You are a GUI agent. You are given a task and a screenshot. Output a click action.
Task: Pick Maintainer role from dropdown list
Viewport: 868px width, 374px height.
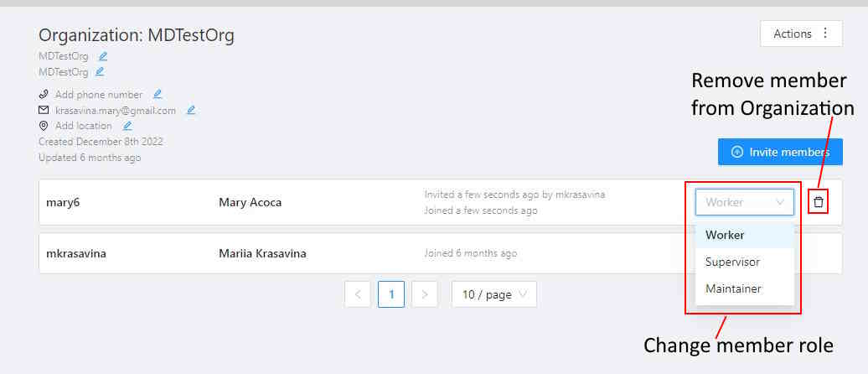pos(734,288)
